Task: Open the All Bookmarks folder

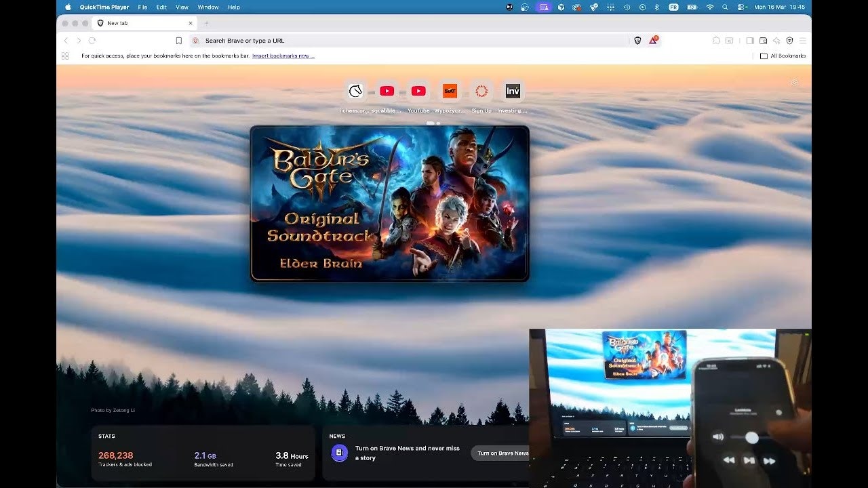Action: pos(783,56)
